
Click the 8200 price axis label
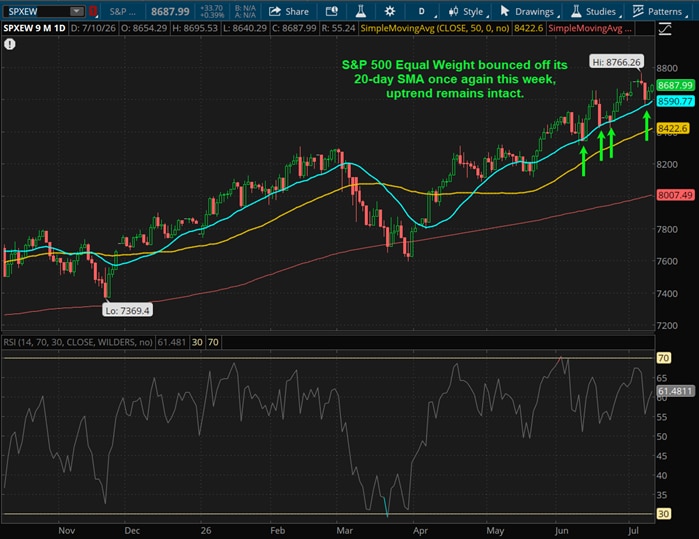(667, 165)
